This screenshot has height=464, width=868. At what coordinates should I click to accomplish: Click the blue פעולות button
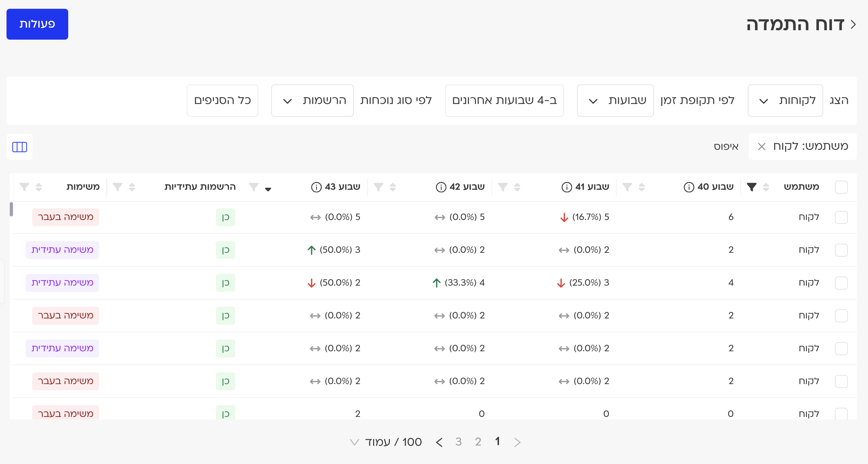tap(37, 24)
